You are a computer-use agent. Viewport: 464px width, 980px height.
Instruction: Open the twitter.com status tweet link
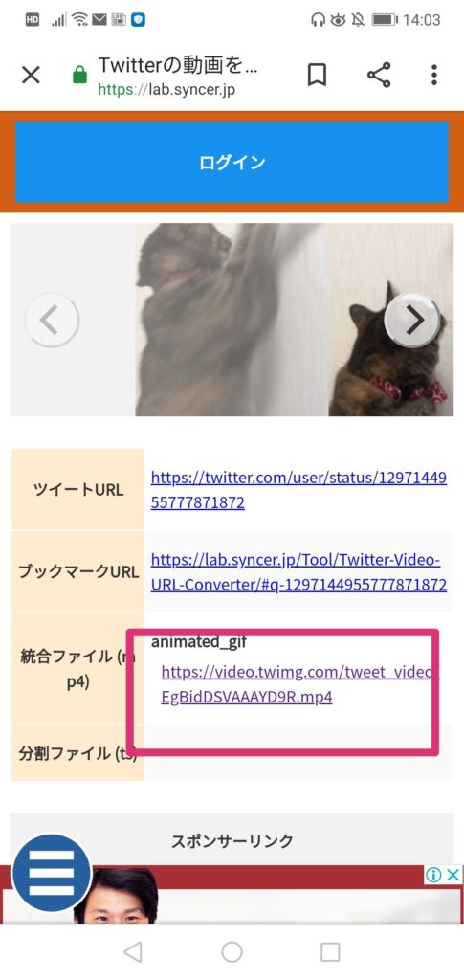click(298, 490)
